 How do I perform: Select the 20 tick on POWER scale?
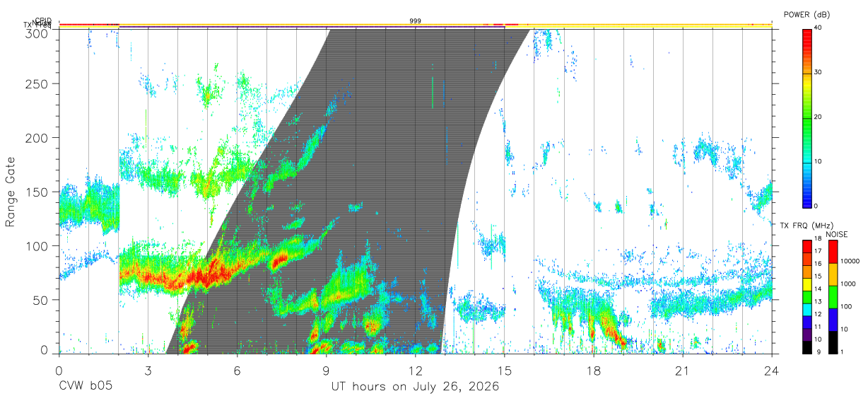(818, 117)
